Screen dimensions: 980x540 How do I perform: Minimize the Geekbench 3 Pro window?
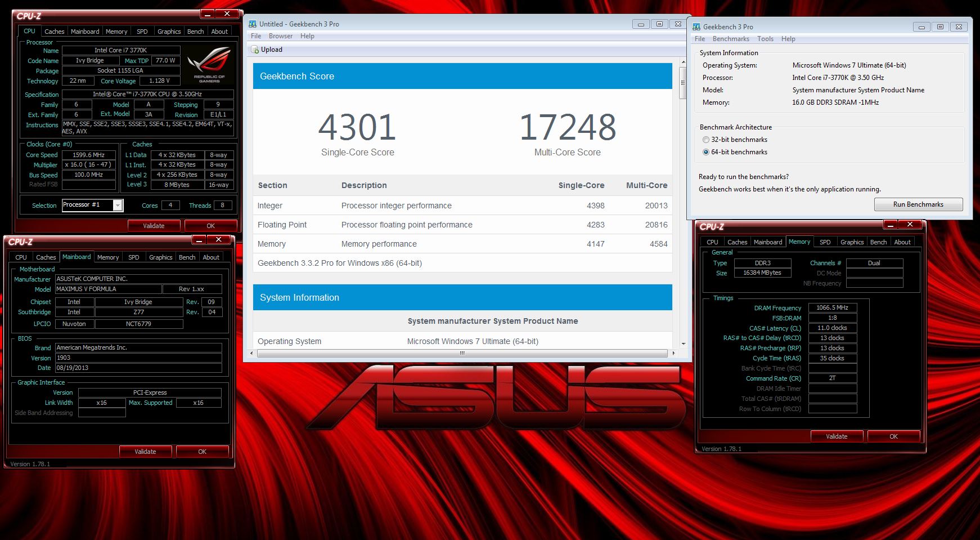click(x=921, y=26)
